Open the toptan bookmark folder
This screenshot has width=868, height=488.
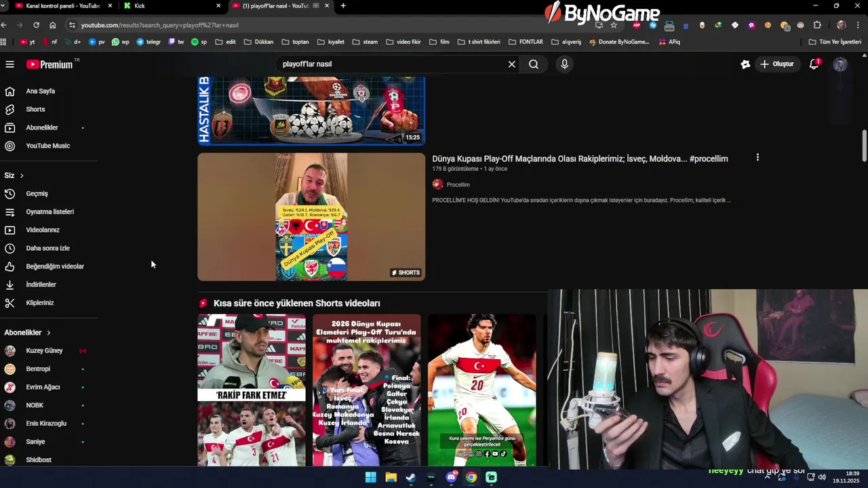click(x=294, y=42)
